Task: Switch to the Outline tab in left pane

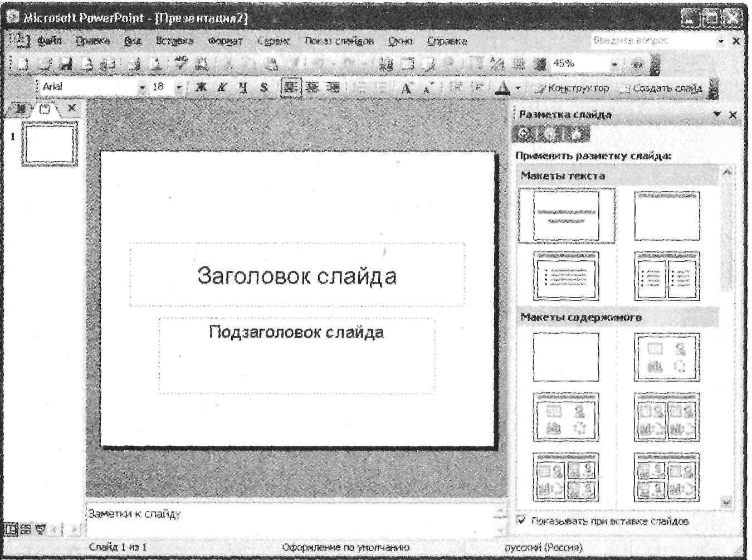Action: (19, 109)
